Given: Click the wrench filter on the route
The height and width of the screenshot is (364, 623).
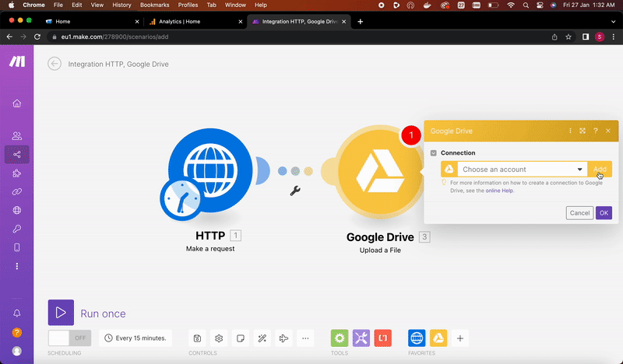Looking at the screenshot, I should click(x=295, y=191).
